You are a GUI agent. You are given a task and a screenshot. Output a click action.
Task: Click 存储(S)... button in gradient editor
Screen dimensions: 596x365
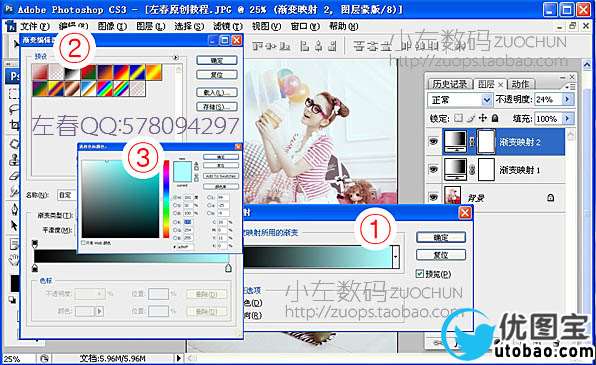click(217, 107)
